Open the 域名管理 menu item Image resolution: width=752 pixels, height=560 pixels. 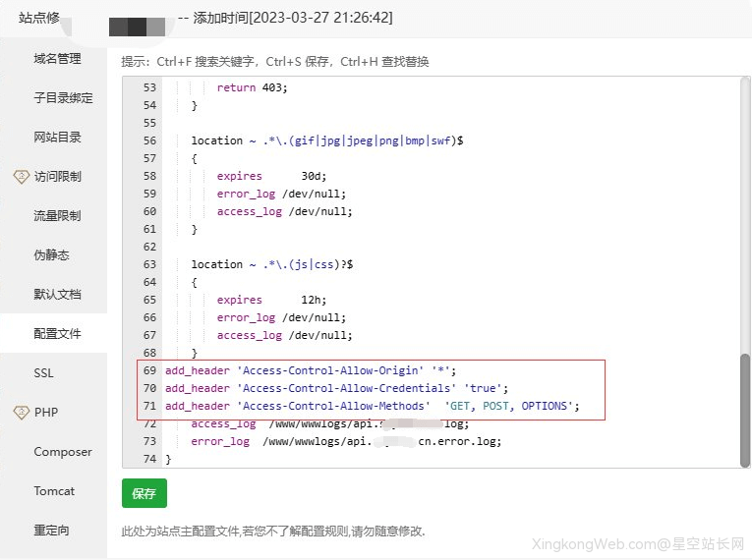57,59
